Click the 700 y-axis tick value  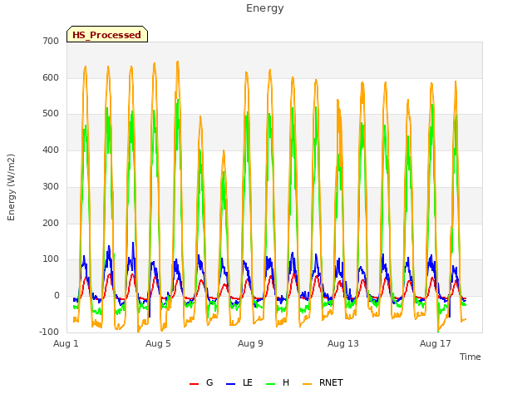click(51, 41)
